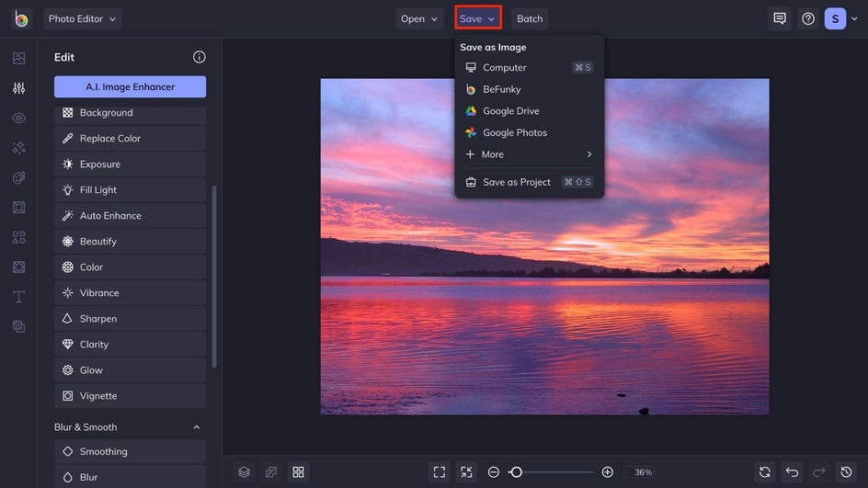Click the fit to screen icon
This screenshot has width=868, height=488.
pos(440,472)
